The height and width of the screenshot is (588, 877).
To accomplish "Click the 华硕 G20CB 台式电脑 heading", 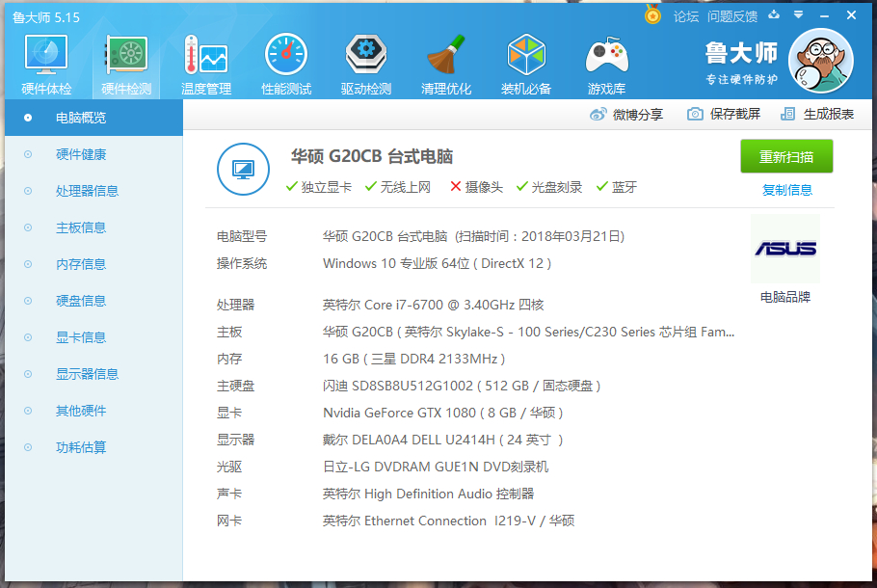I will tap(372, 157).
